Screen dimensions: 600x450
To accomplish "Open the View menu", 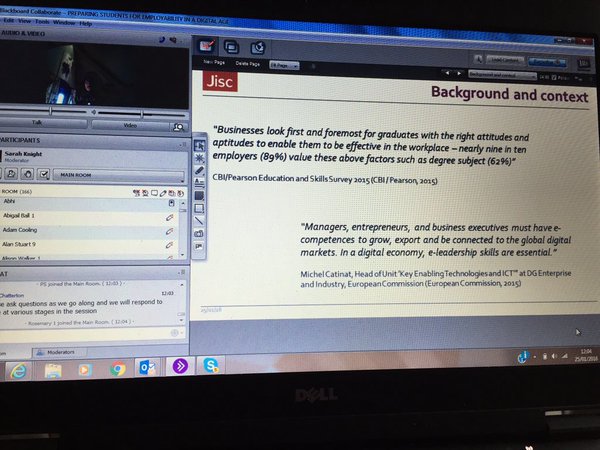I will tap(24, 21).
